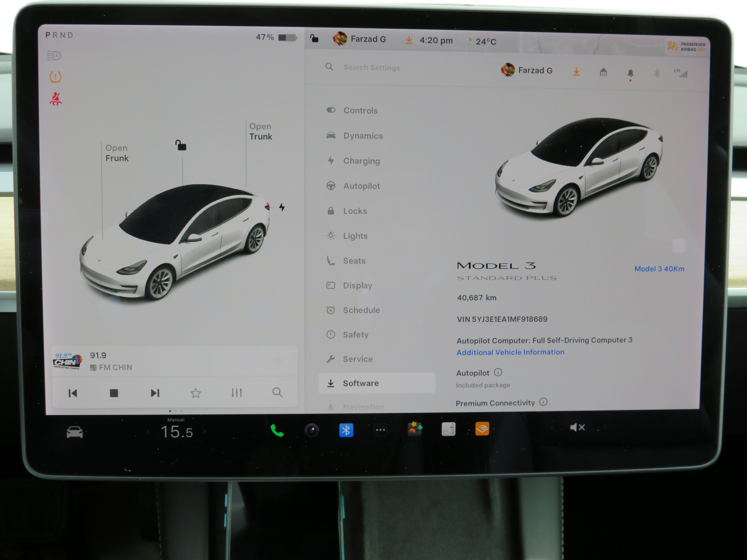
Task: Open notifications via the bell icon
Action: click(630, 73)
